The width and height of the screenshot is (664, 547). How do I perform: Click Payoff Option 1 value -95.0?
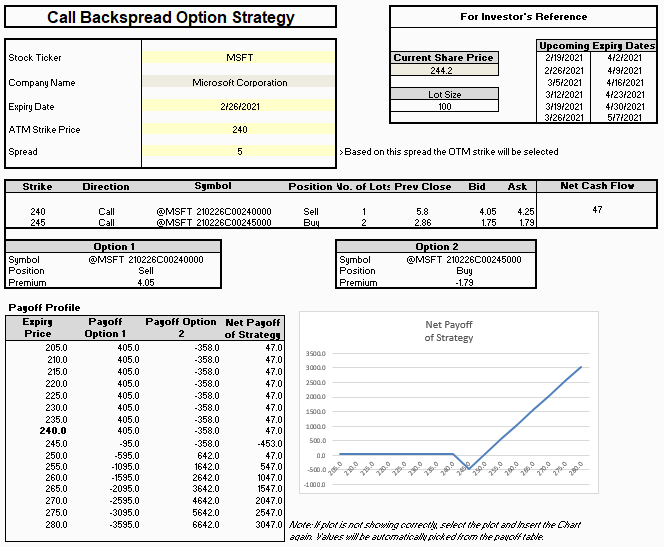(x=129, y=444)
